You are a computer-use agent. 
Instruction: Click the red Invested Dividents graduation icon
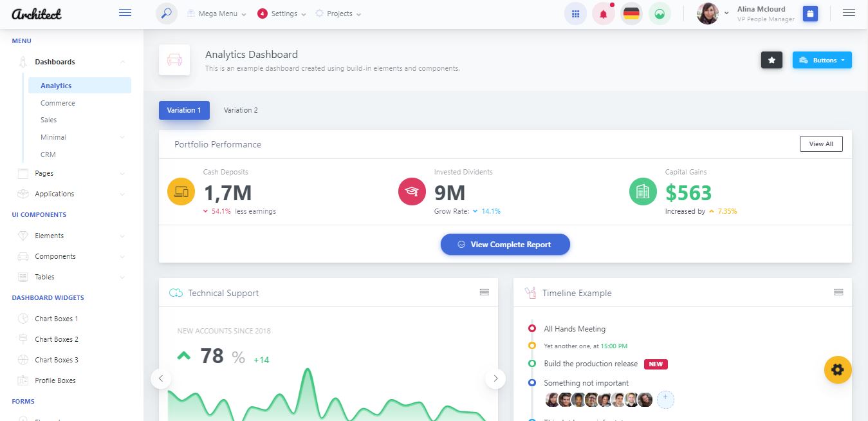coord(412,192)
